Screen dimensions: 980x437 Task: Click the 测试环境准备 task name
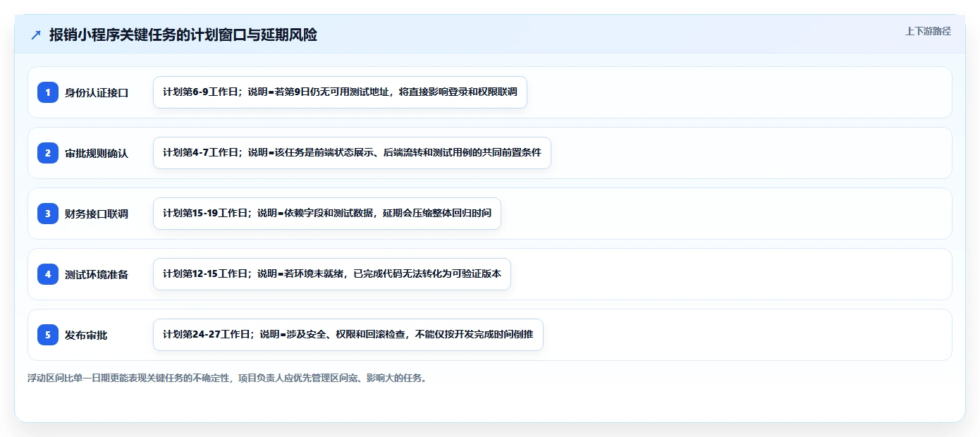tap(97, 274)
